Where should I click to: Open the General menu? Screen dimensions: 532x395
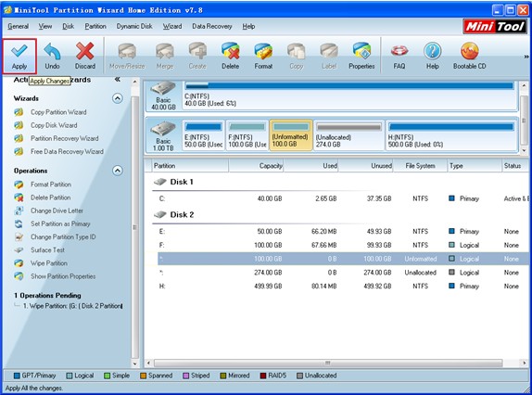pos(18,26)
